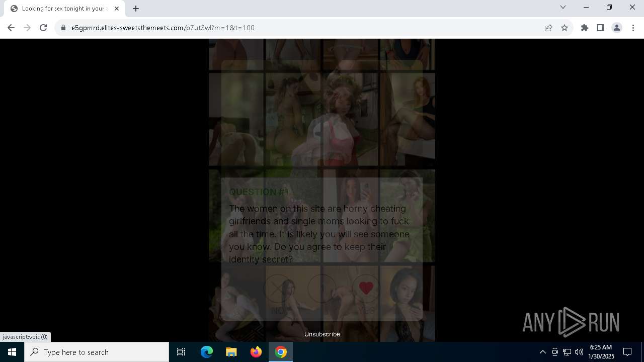Launch Microsoft Edge from taskbar
The height and width of the screenshot is (362, 644).
tap(207, 352)
